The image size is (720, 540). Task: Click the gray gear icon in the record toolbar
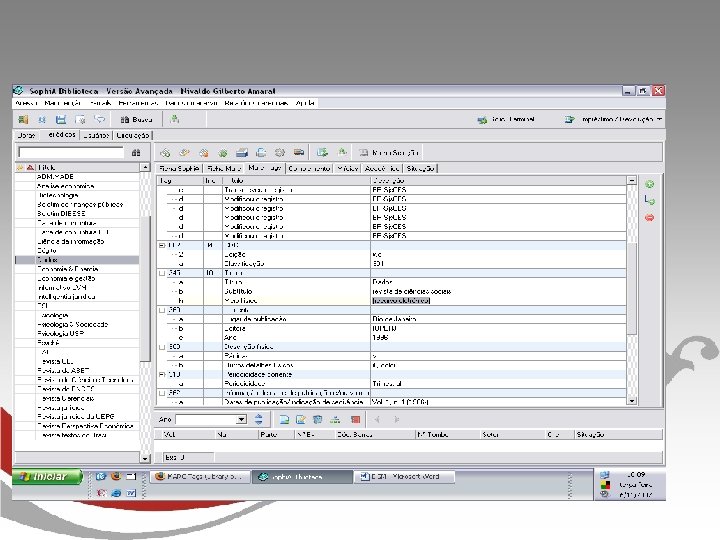coord(280,152)
